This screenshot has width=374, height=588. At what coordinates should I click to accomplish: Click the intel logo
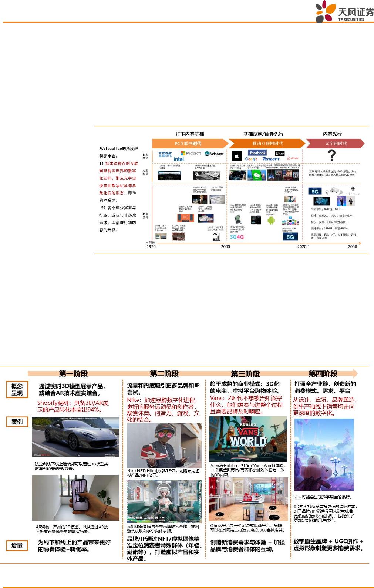pyautogui.click(x=179, y=159)
